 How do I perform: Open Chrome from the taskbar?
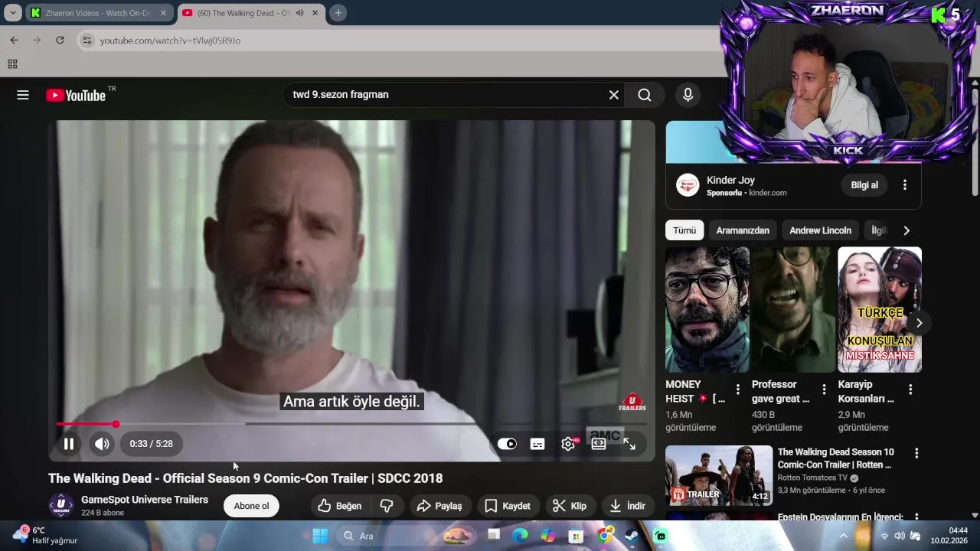point(604,536)
